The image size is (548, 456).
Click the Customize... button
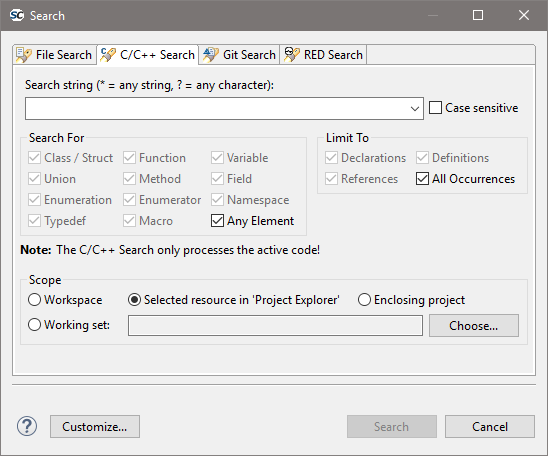(95, 426)
